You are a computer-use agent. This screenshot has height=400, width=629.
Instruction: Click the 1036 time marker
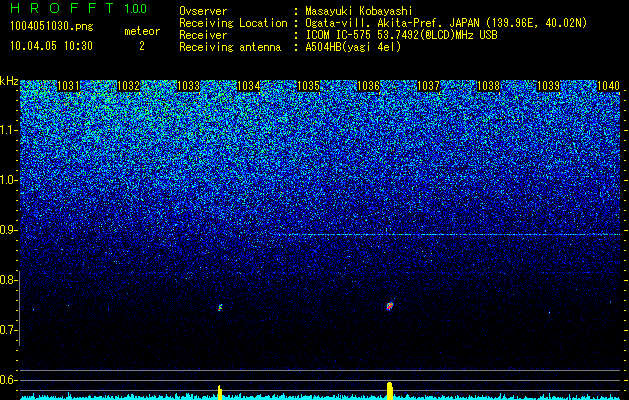pyautogui.click(x=368, y=86)
